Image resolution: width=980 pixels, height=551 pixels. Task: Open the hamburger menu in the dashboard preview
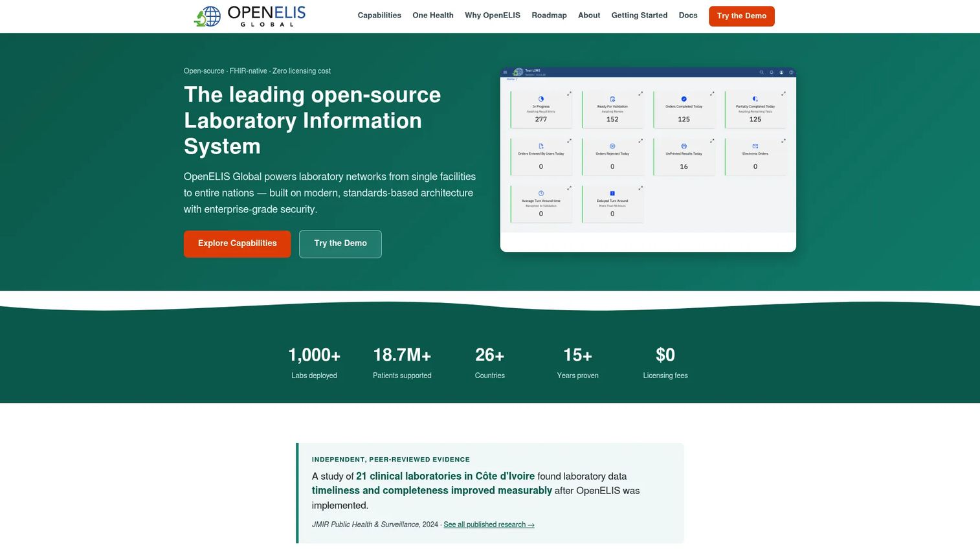[505, 73]
